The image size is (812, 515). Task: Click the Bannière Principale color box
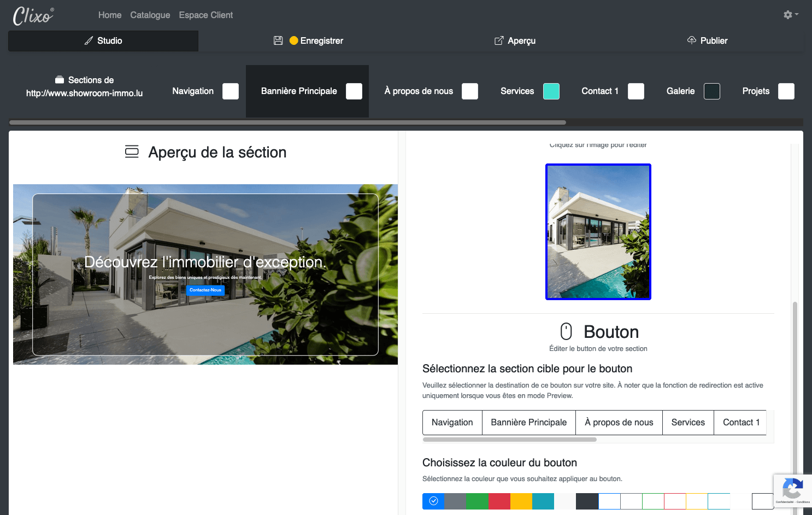(354, 91)
